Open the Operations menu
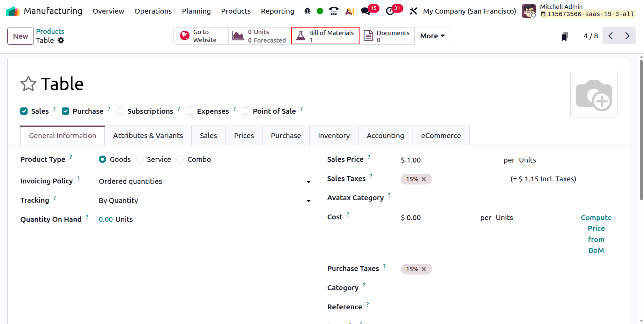Viewport: 644px width, 324px height. pos(153,11)
